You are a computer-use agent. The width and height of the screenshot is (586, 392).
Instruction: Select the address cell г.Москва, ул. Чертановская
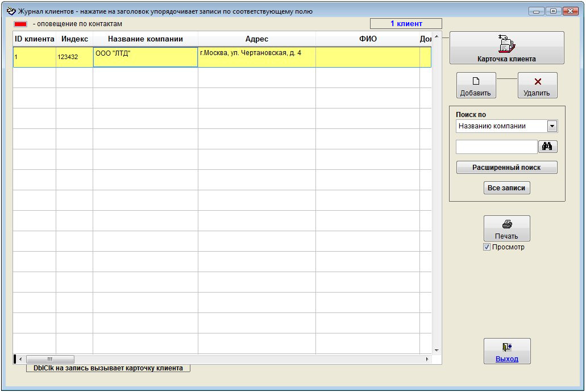(257, 57)
